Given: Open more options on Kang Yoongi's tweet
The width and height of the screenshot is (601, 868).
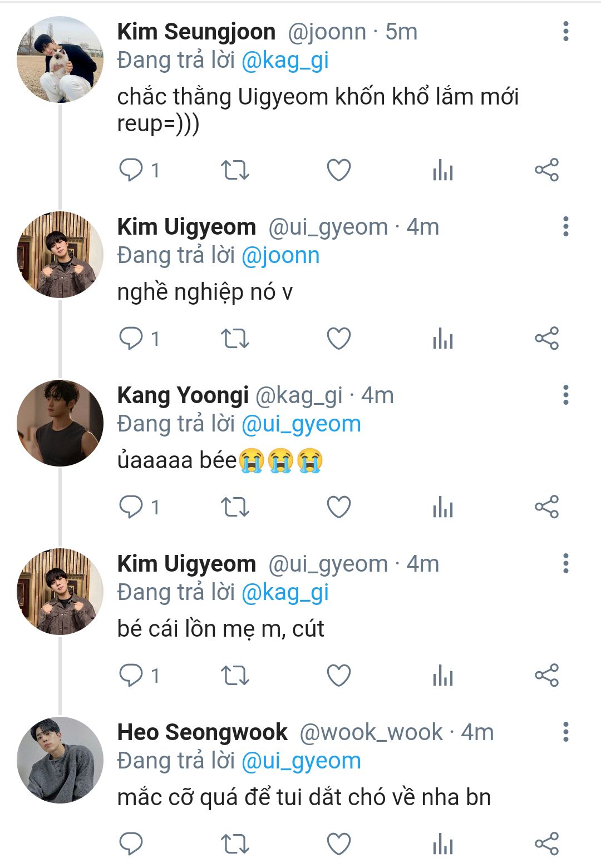Looking at the screenshot, I should (565, 395).
